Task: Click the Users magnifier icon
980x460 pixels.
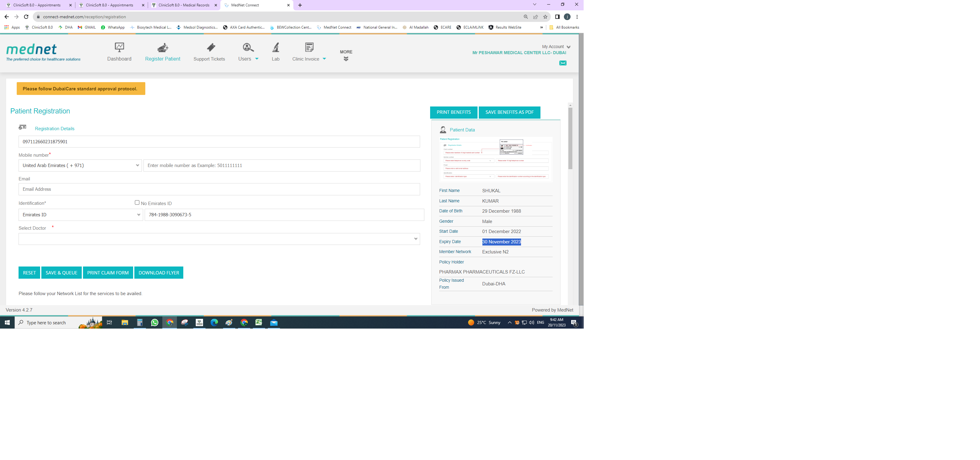Action: [x=248, y=47]
